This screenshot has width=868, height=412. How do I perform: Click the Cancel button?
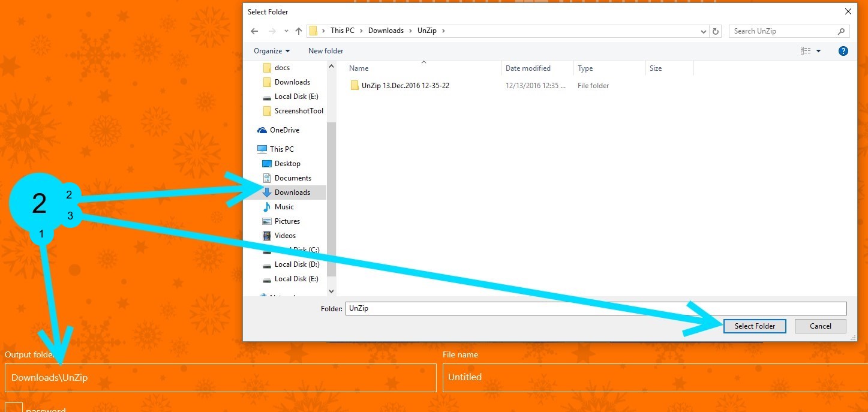(821, 326)
